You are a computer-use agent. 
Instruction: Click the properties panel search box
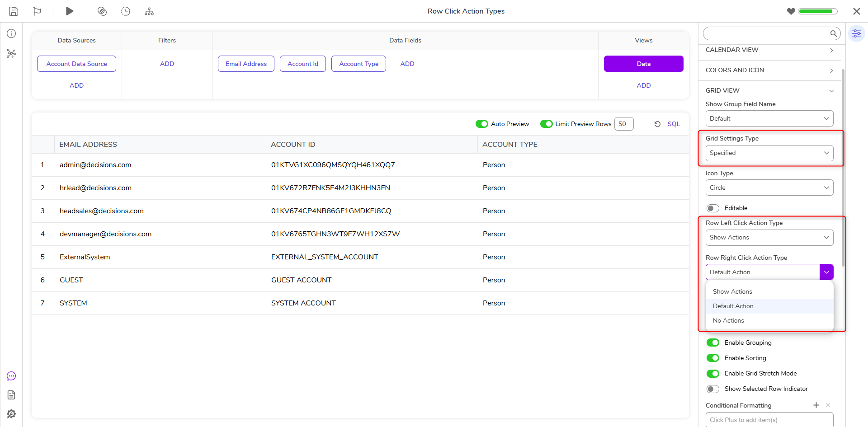coord(772,33)
